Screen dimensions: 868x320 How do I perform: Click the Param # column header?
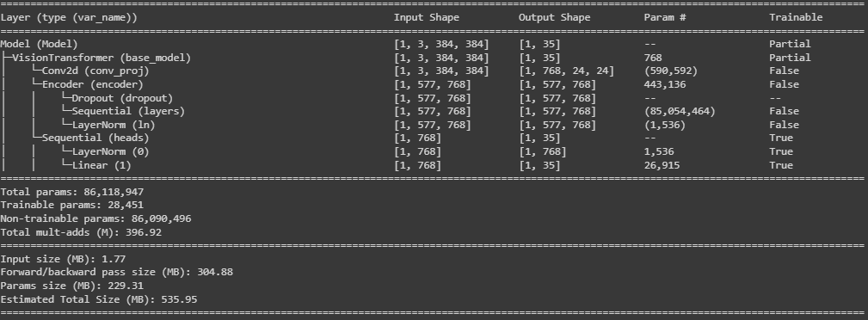point(665,18)
